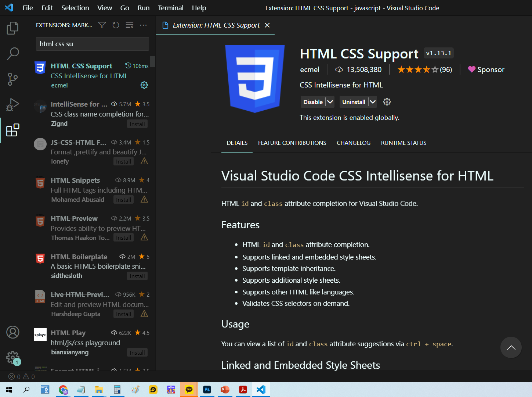Open the Source Control view

pos(12,79)
